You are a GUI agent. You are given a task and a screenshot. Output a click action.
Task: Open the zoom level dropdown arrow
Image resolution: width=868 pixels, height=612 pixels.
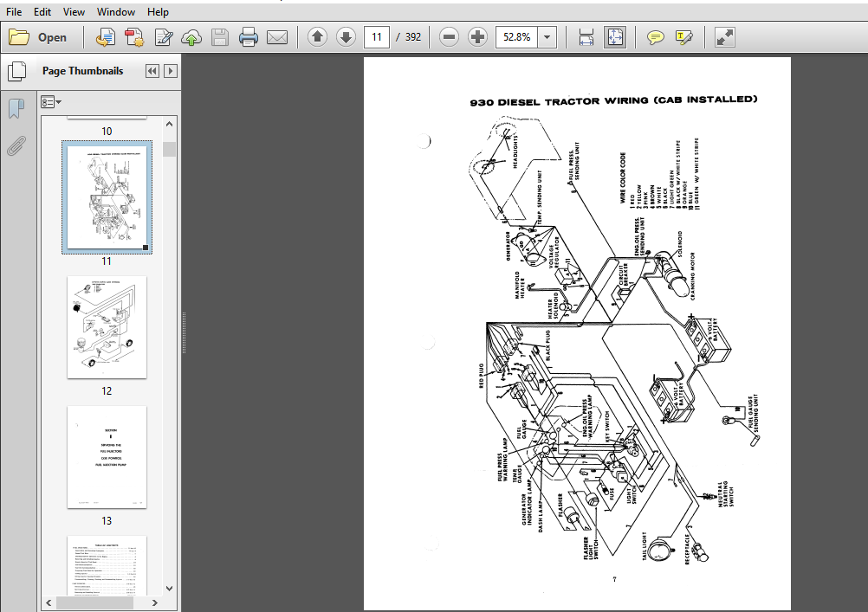pyautogui.click(x=547, y=37)
